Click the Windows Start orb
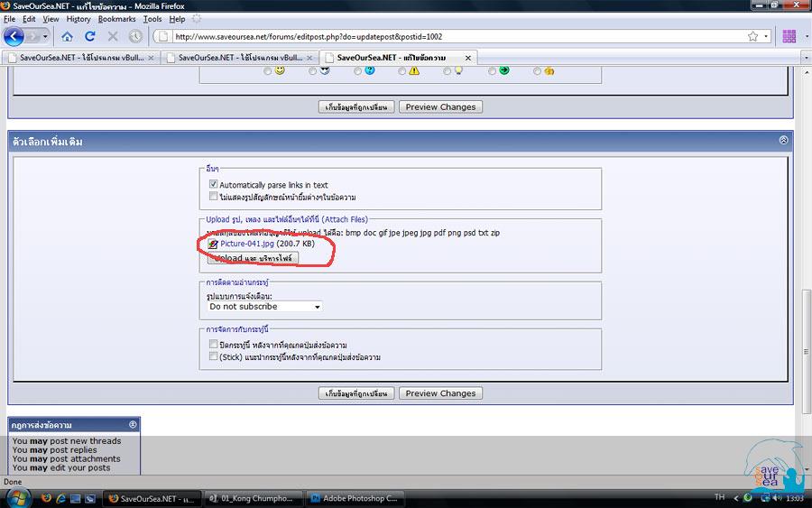The width and height of the screenshot is (812, 508). pyautogui.click(x=18, y=497)
